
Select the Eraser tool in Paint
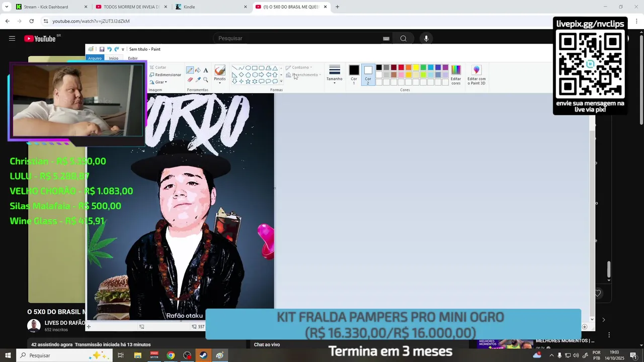click(x=190, y=80)
